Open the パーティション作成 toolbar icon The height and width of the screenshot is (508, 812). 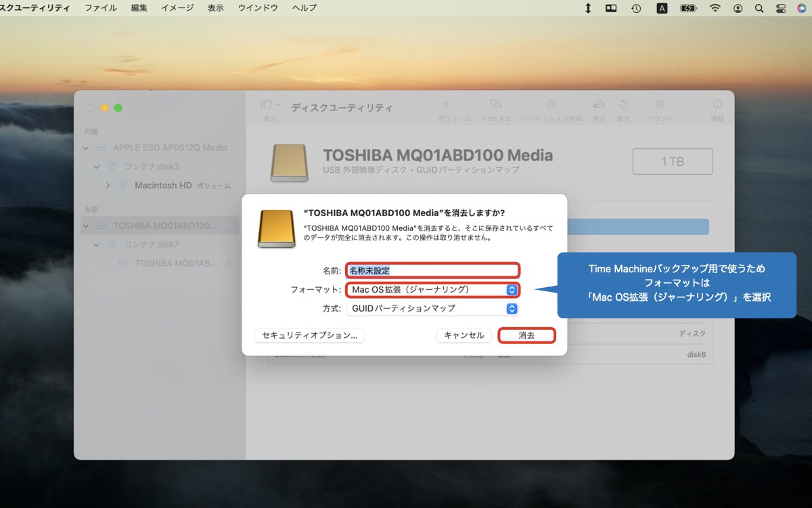551,106
